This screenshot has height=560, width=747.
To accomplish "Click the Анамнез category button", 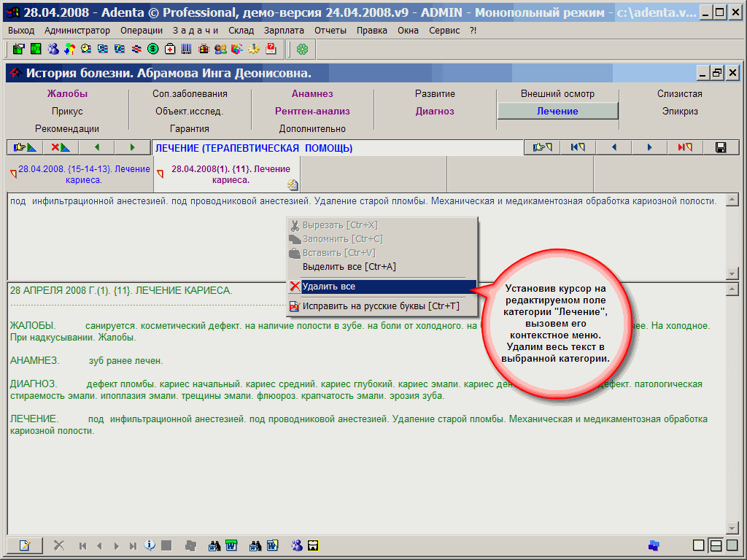I will coord(312,94).
